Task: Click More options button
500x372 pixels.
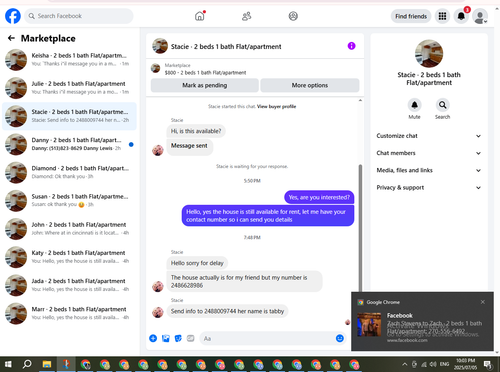Action: tap(310, 85)
